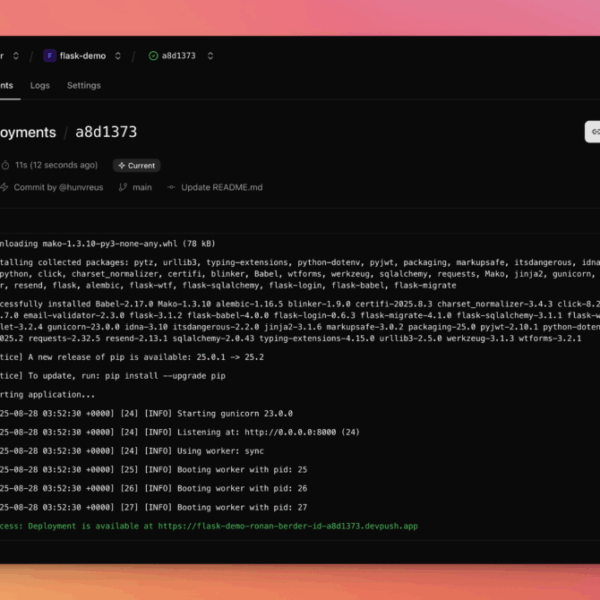
Task: Click the 'pip install --upgrade pip' notice line
Action: click(x=113, y=376)
